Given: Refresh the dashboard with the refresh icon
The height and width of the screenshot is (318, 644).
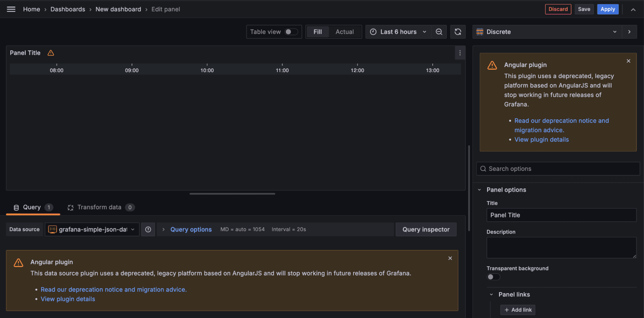Looking at the screenshot, I should [458, 32].
